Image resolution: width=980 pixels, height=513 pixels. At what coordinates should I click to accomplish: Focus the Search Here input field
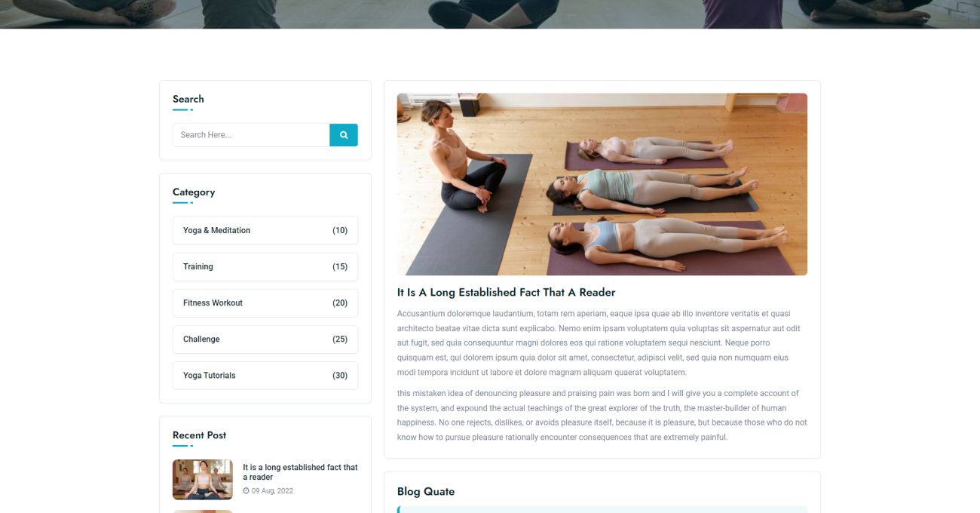coord(251,135)
